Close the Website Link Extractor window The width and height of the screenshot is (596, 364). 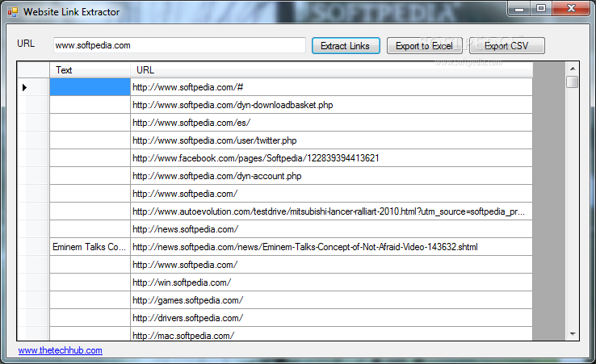(x=571, y=9)
